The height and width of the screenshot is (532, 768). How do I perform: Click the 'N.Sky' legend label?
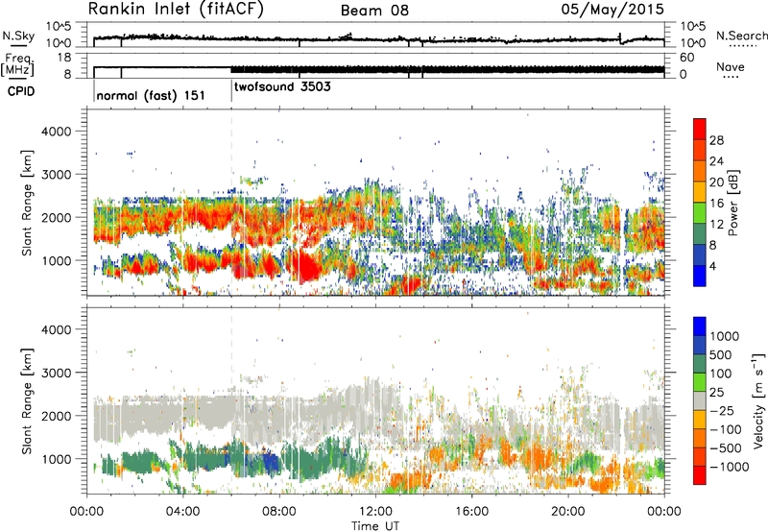click(18, 36)
